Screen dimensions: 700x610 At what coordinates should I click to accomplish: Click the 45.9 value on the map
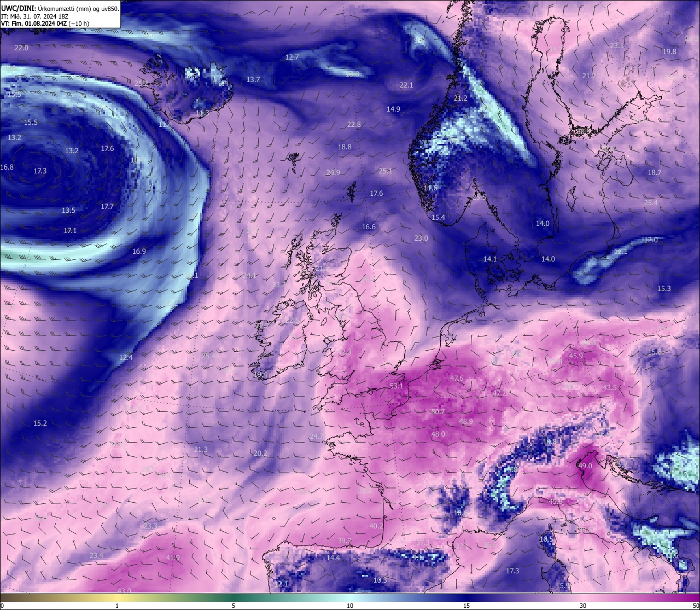[x=576, y=356]
